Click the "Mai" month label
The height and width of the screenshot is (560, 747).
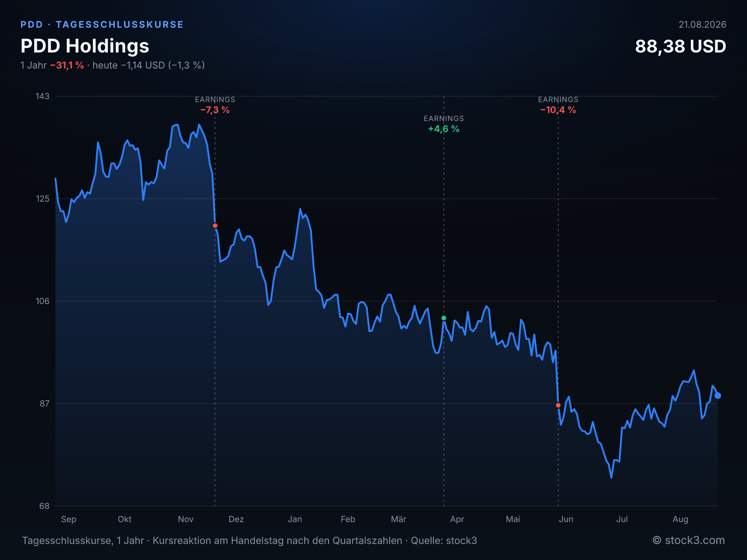(513, 519)
